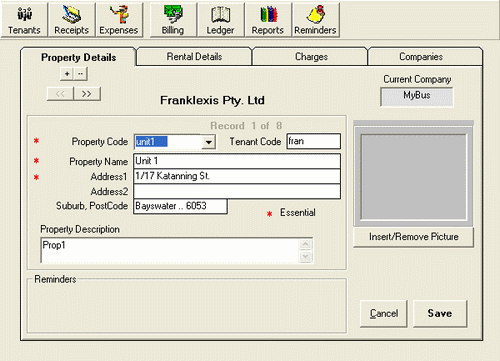Go to next record with >> button
Viewport: 500px width, 361px height.
(87, 94)
